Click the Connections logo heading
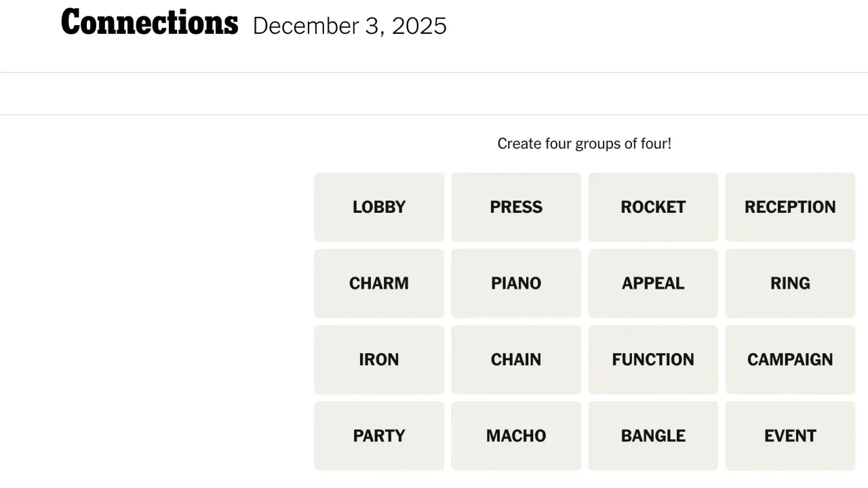The image size is (868, 488). [149, 22]
